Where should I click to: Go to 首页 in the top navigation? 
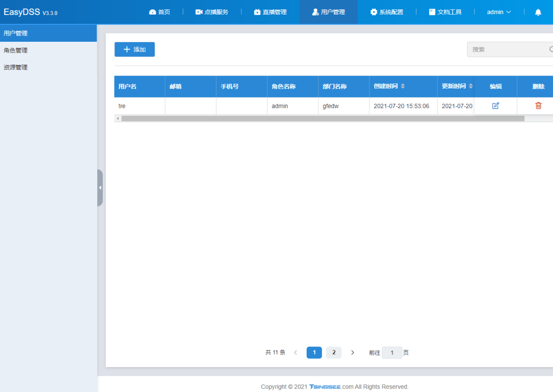(x=160, y=12)
